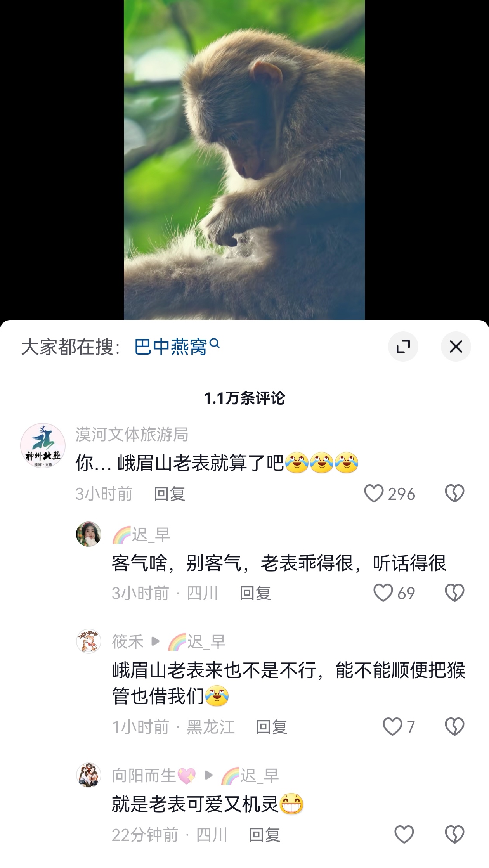489x868 pixels.
Task: Open 迟_早 user avatar
Action: coord(88,534)
